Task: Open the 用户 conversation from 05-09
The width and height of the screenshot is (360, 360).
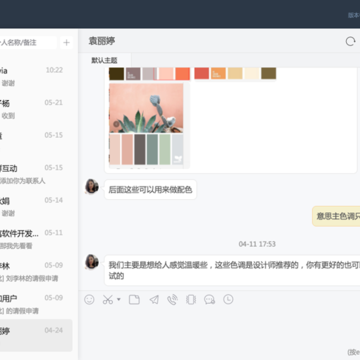Action: pos(36,304)
